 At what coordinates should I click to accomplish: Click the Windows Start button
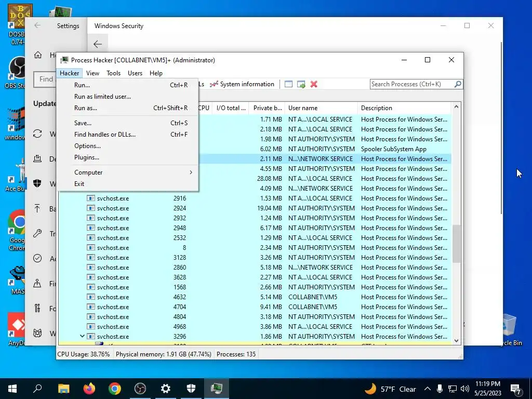(12, 389)
